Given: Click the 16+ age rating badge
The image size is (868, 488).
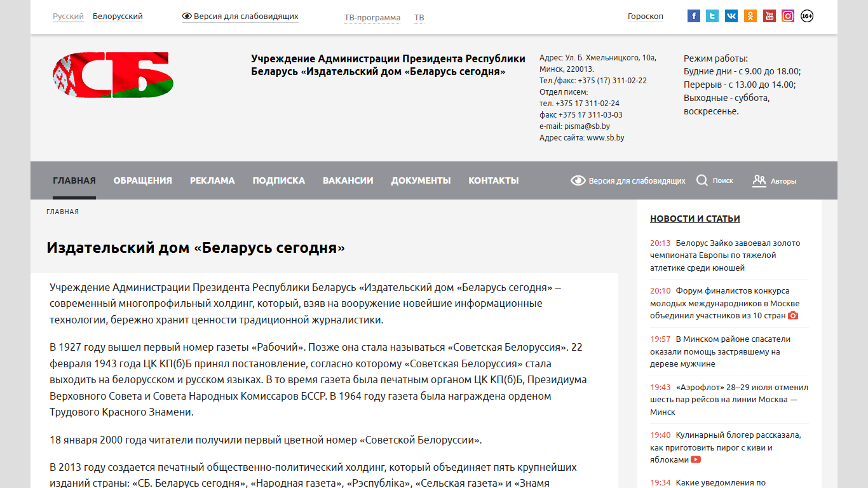Looking at the screenshot, I should tap(807, 16).
